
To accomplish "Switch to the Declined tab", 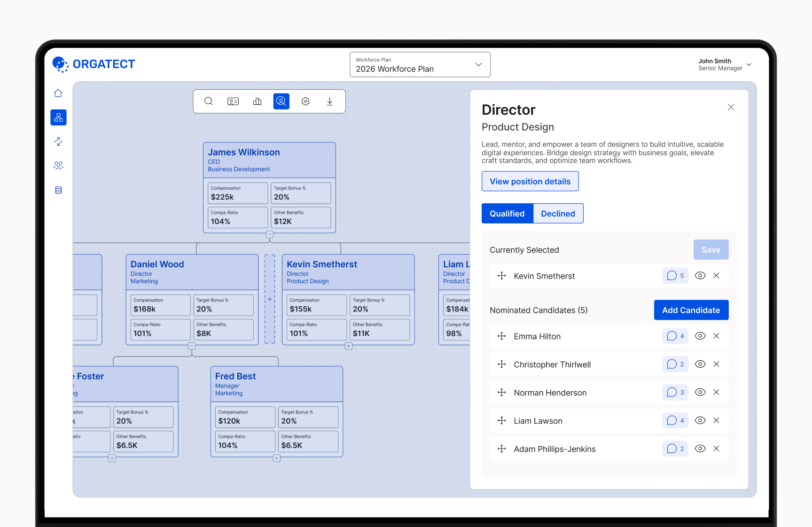I will point(558,214).
